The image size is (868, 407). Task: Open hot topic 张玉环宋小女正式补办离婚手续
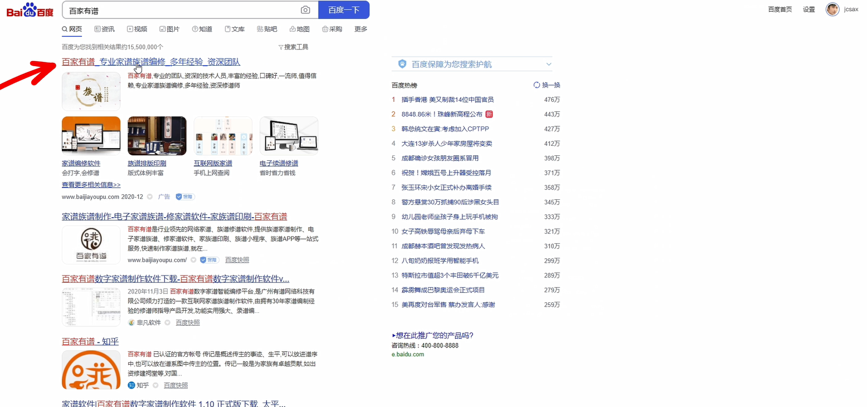click(446, 188)
